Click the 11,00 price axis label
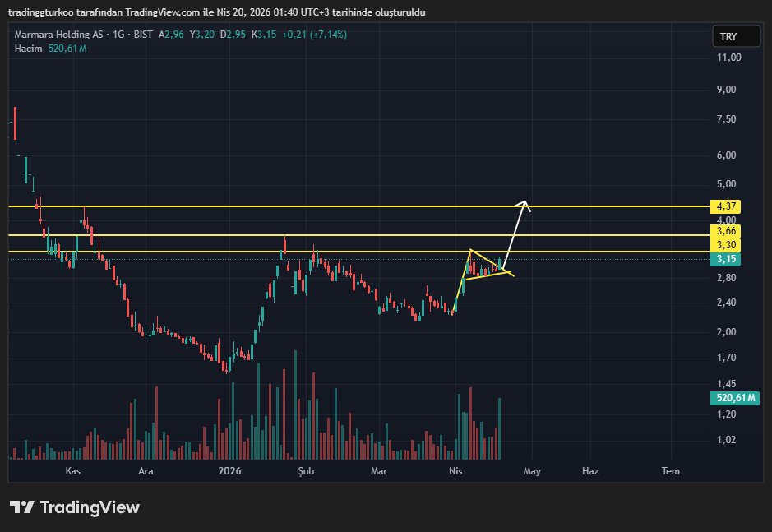The image size is (772, 532). (x=728, y=58)
